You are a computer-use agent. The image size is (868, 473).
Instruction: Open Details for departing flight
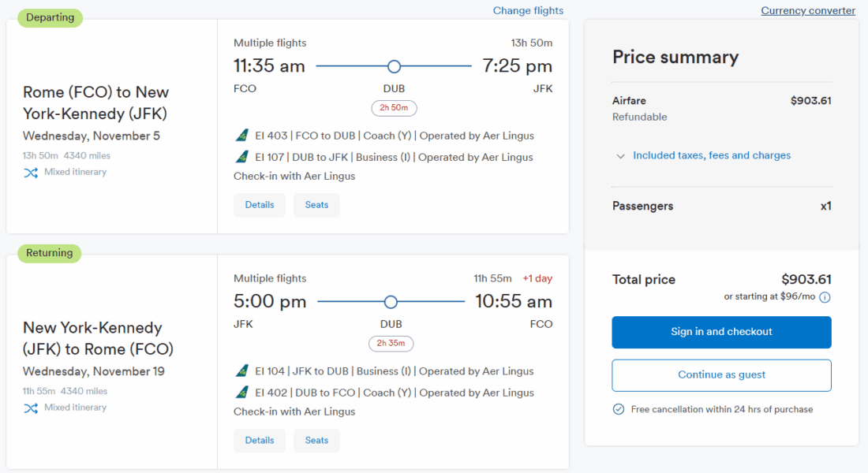pos(260,205)
